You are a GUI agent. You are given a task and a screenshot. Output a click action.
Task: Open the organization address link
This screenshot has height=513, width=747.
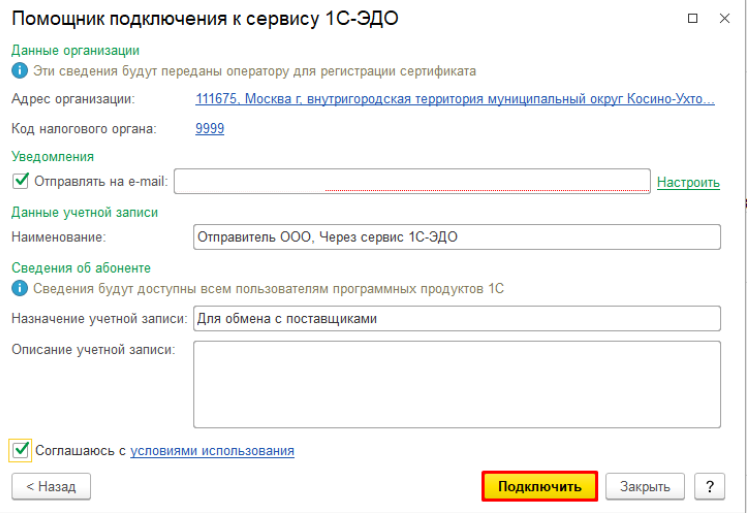pos(455,99)
